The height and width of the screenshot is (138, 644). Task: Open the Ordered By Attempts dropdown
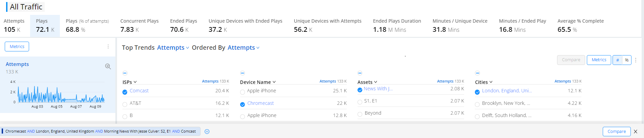click(x=244, y=48)
